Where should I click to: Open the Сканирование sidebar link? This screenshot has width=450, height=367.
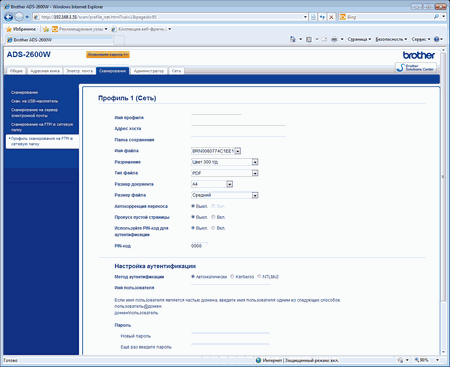point(24,92)
